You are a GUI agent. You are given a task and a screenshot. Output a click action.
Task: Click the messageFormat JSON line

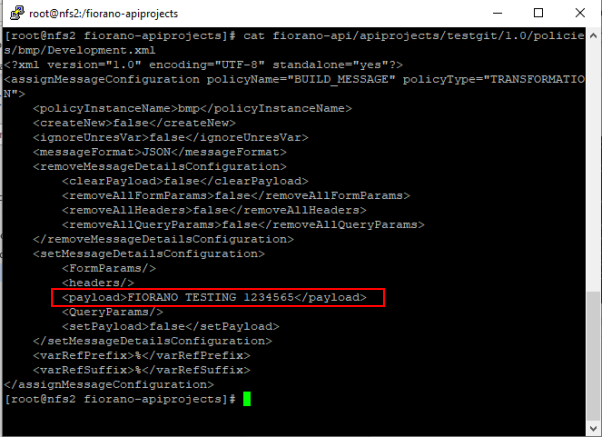click(x=160, y=152)
